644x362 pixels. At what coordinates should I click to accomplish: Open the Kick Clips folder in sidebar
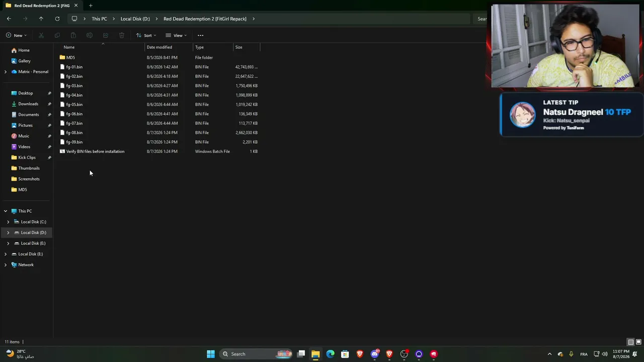coord(27,157)
